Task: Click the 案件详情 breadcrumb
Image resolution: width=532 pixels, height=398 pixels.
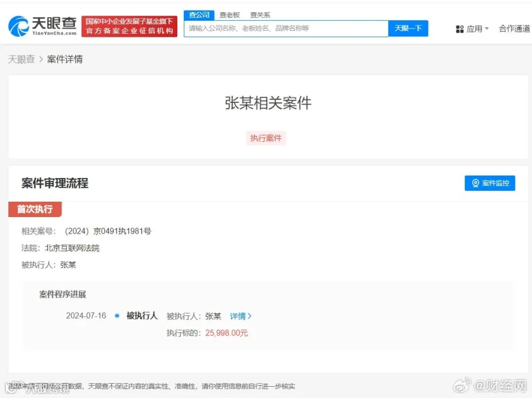Action: (65, 59)
